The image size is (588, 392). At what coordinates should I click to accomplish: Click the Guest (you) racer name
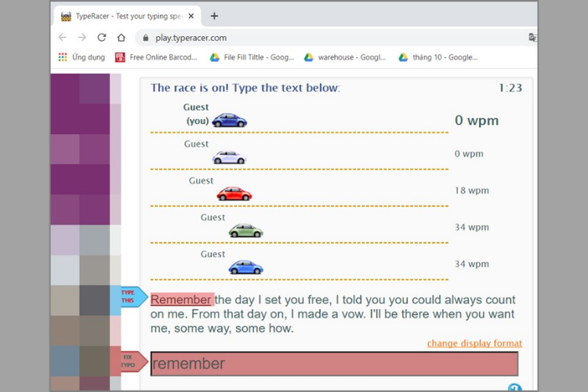tap(196, 114)
